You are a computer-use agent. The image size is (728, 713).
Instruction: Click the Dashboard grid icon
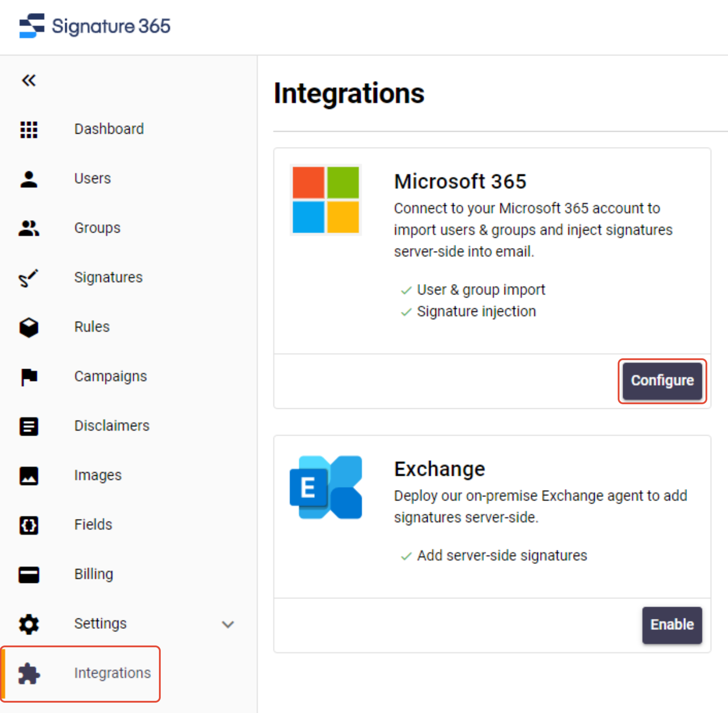[x=29, y=130]
